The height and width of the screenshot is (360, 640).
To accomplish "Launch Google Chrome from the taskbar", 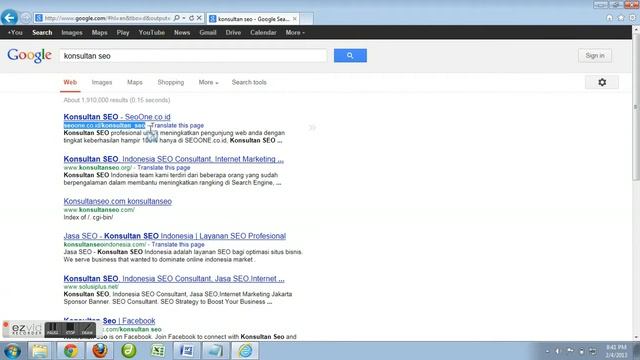I will tap(71, 351).
